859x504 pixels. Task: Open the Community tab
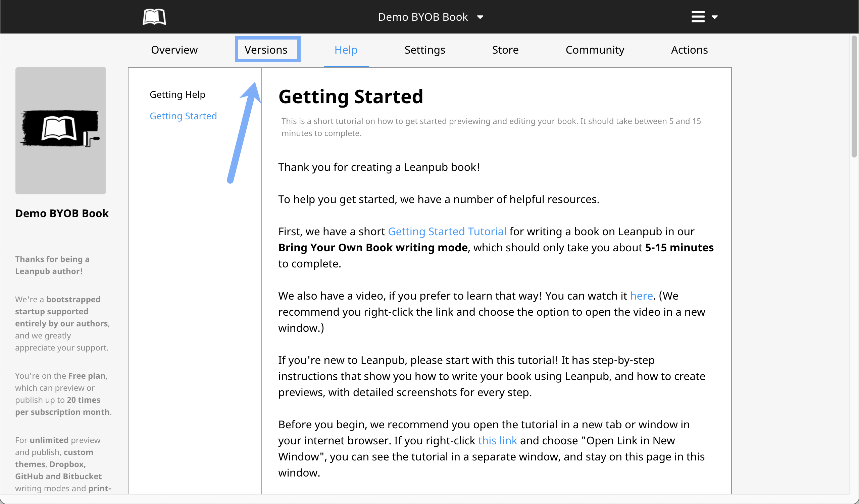[595, 50]
